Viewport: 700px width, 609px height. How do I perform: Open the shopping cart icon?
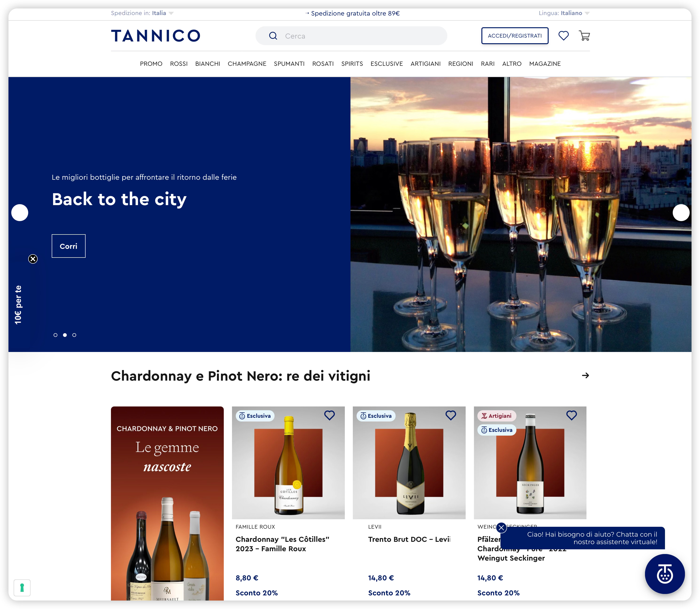point(584,36)
